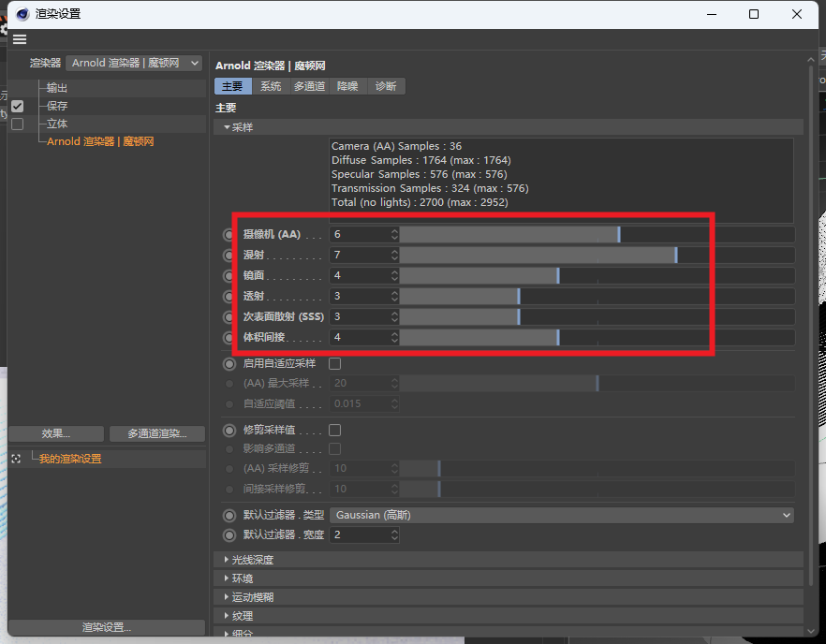
Task: Toggle animation dot for 镜面
Action: click(229, 276)
